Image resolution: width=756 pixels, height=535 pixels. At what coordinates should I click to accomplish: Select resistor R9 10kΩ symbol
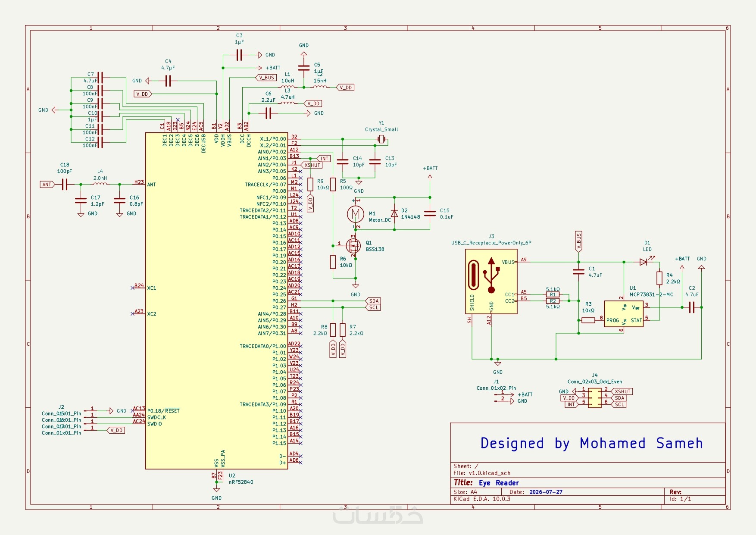(310, 185)
